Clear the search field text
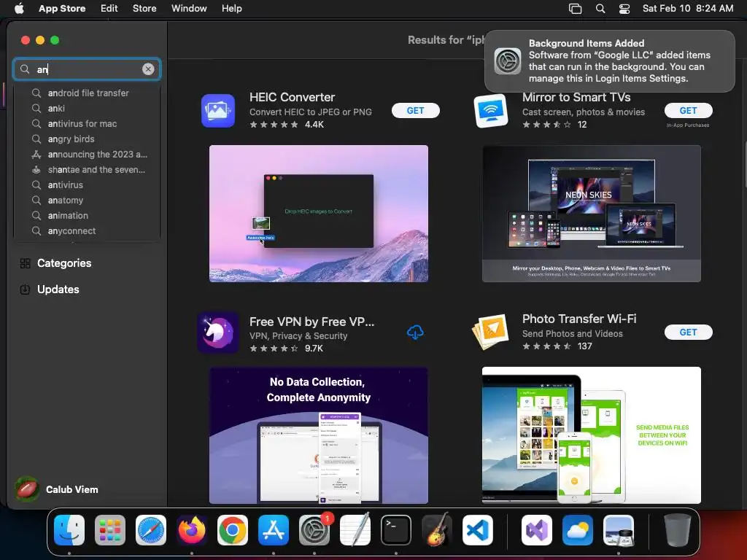Viewport: 747px width, 560px height. (148, 69)
